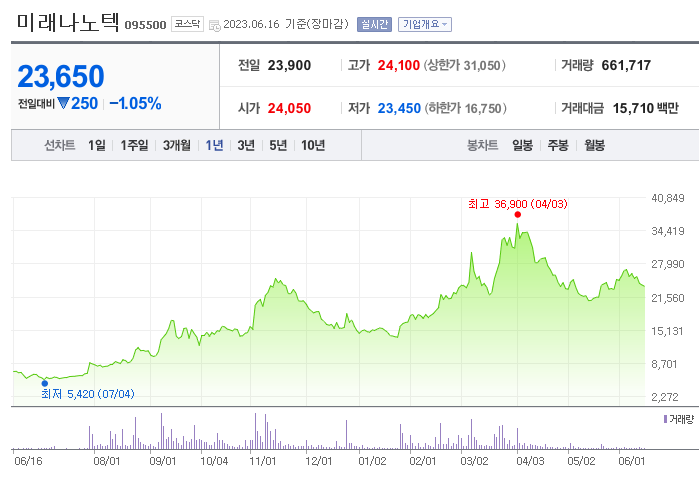
Task: Open the 일봉 candle chart
Action: click(522, 145)
